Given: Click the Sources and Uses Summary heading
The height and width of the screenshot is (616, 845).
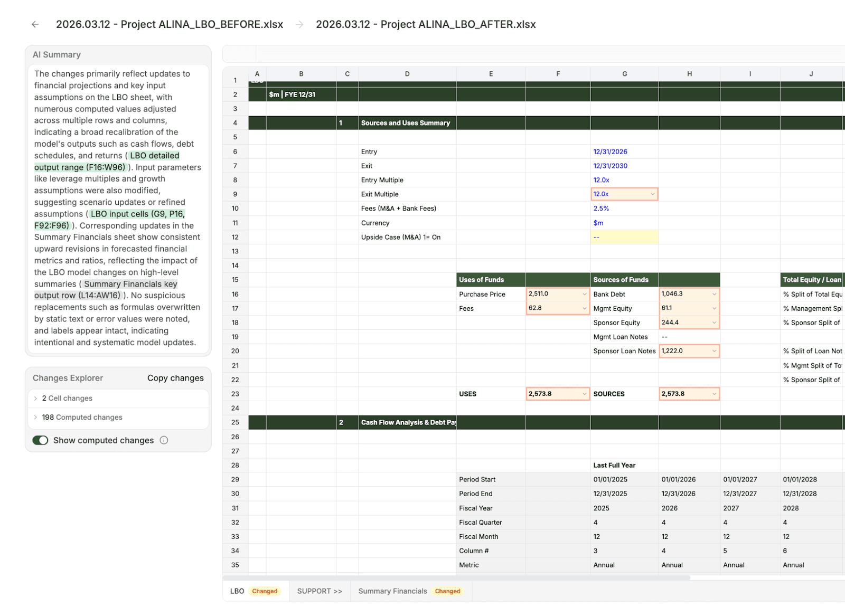Looking at the screenshot, I should coord(406,123).
